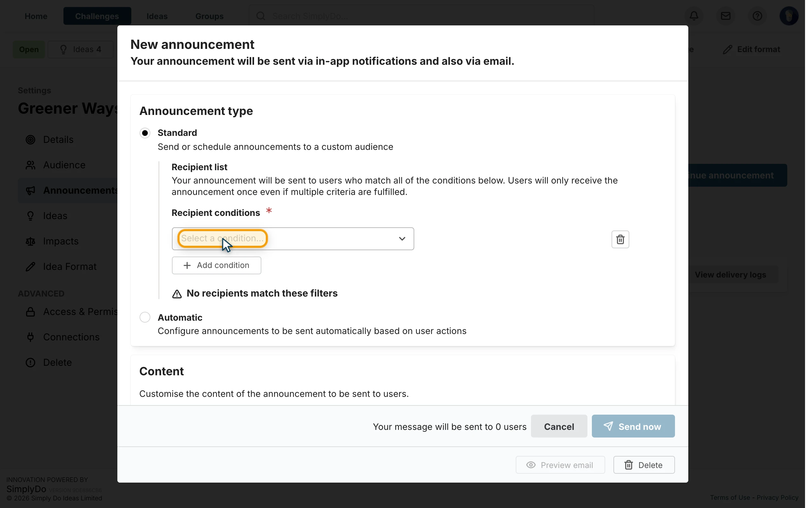Click the notifications bell icon
Screen dimensions: 812x508
(694, 16)
